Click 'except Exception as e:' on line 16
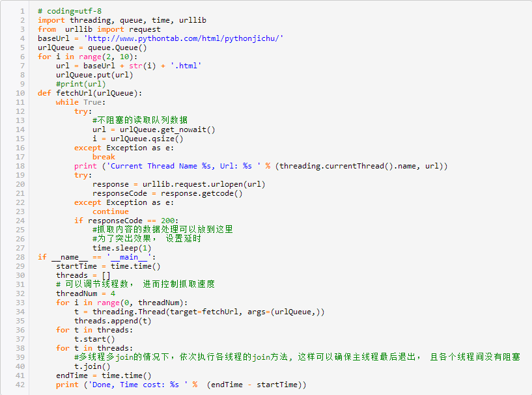Image resolution: width=532 pixels, height=395 pixels. tap(124, 148)
